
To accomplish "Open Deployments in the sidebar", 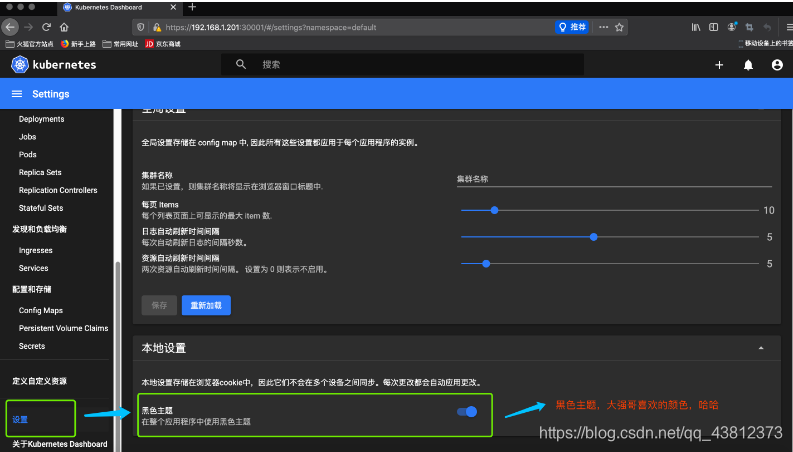I will tap(41, 119).
